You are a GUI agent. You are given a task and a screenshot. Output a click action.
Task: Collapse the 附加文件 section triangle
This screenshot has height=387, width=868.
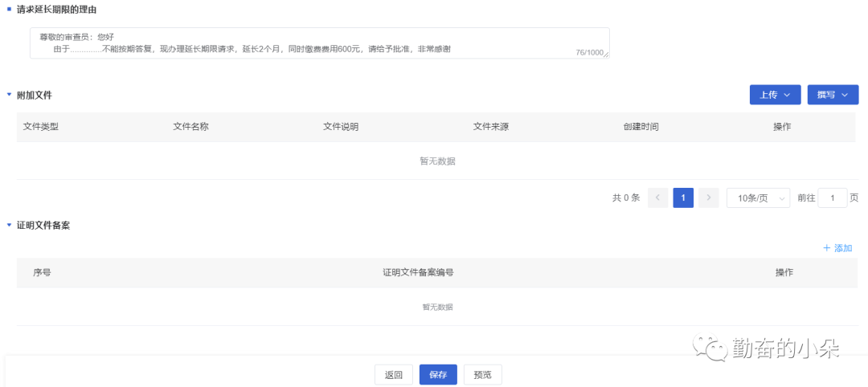click(9, 95)
